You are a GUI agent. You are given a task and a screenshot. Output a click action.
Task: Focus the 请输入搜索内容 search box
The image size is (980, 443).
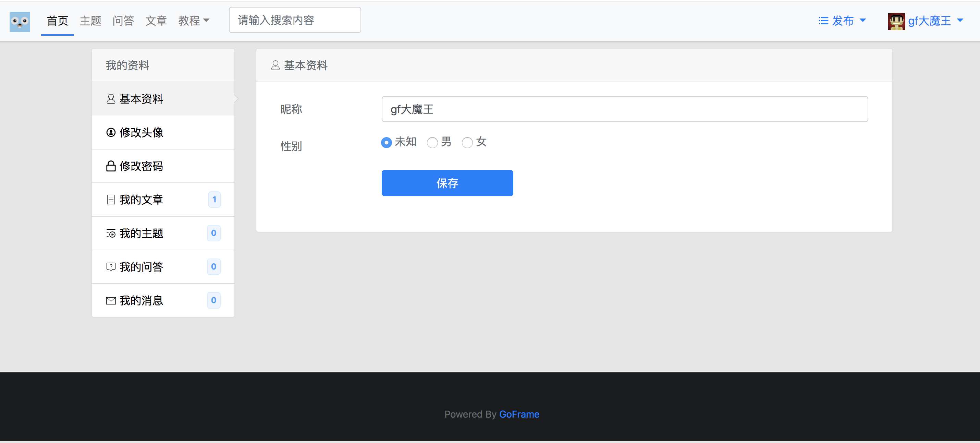pyautogui.click(x=294, y=20)
